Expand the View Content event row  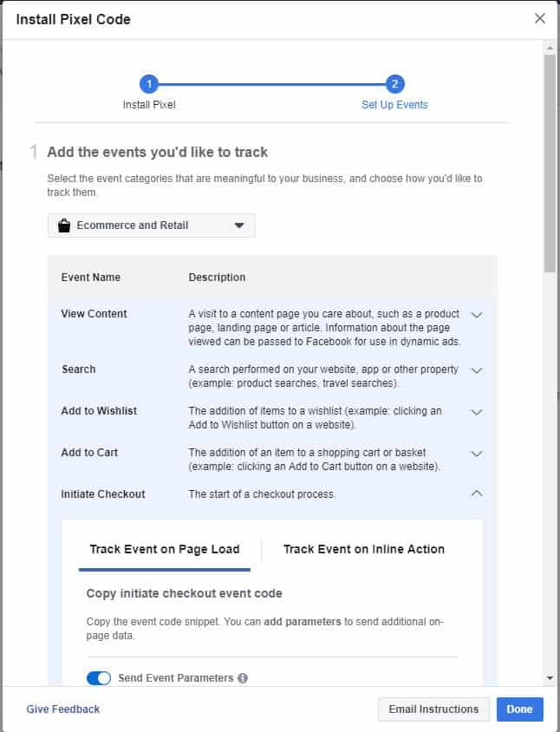click(477, 315)
